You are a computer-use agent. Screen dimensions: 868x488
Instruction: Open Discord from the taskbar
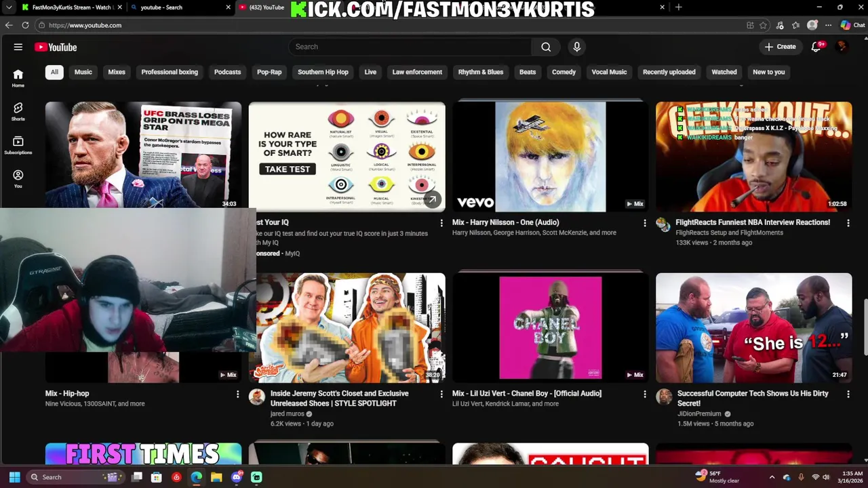237,477
